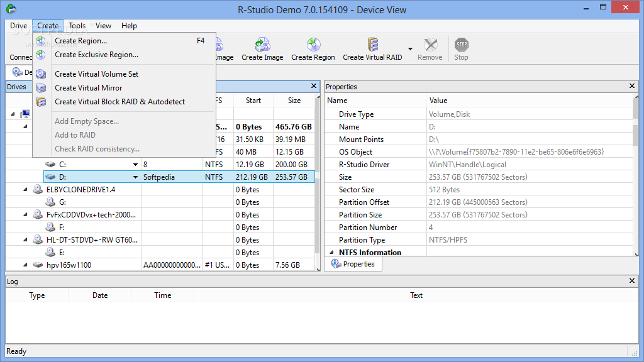Screen dimensions: 644x362
Task: Collapse the HL-DT-STDVD+-RW GT60 tree node
Action: [25, 239]
